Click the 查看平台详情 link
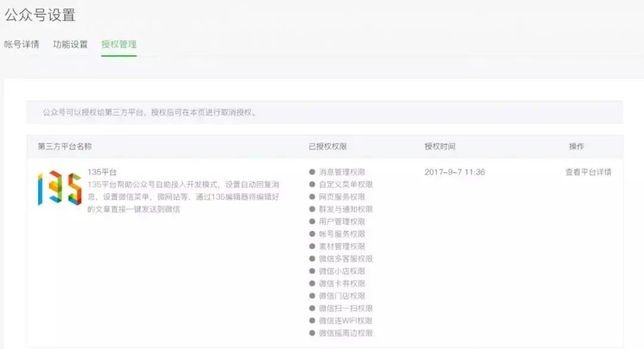The height and width of the screenshot is (349, 644). click(x=588, y=172)
